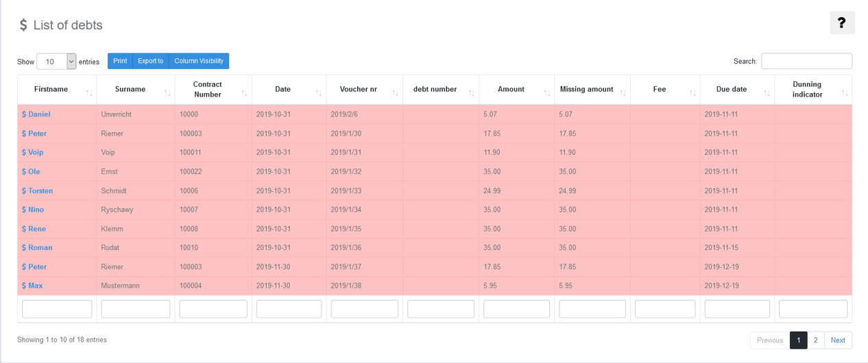This screenshot has width=868, height=363.
Task: Go to Next page
Action: pyautogui.click(x=838, y=340)
